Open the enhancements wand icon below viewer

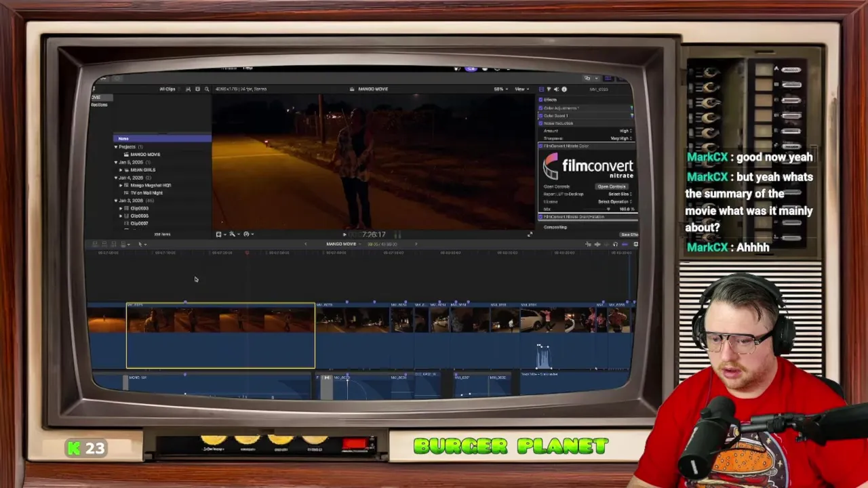[x=233, y=234]
